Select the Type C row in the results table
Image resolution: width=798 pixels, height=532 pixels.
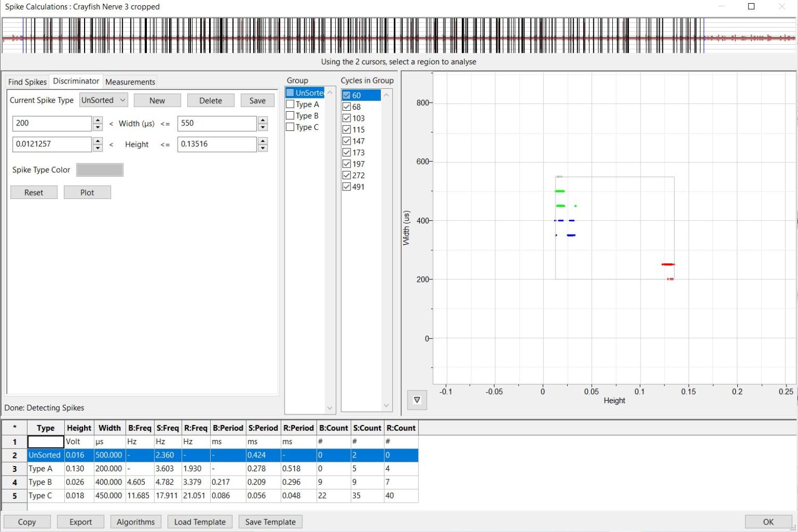click(41, 495)
